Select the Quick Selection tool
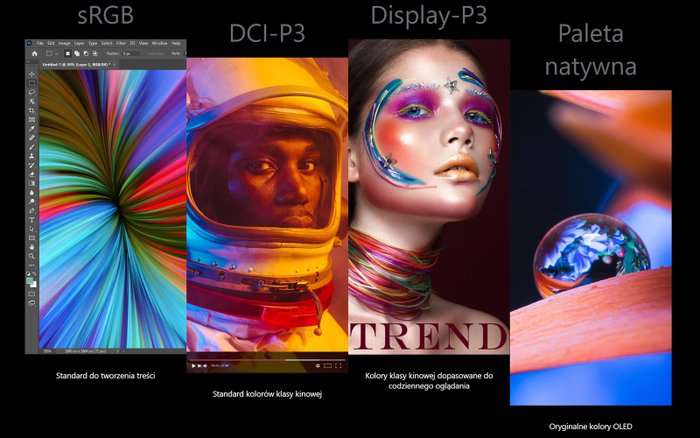 coord(32,101)
